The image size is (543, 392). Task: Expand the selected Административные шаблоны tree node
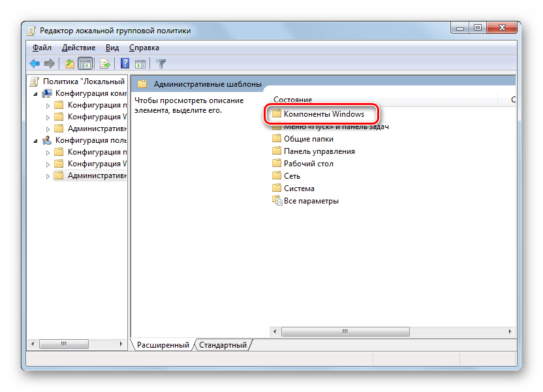(48, 175)
